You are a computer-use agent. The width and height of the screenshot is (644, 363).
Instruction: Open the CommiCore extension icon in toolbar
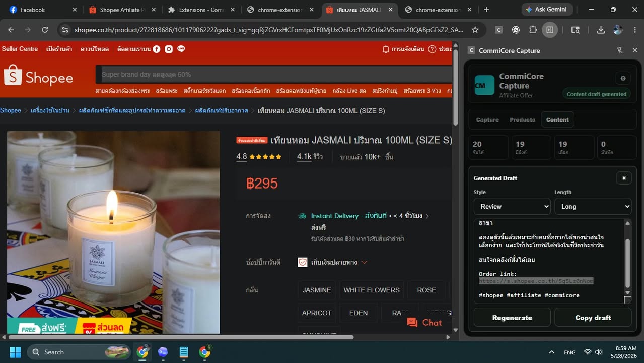(499, 30)
